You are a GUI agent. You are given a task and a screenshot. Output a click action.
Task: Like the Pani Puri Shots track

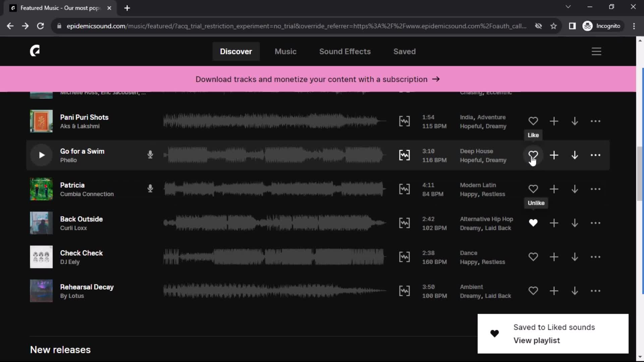tap(533, 121)
